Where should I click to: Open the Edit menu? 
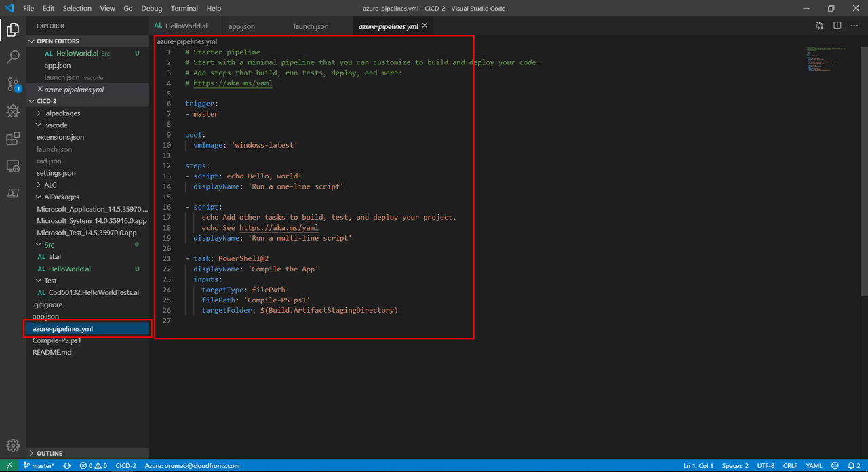48,8
